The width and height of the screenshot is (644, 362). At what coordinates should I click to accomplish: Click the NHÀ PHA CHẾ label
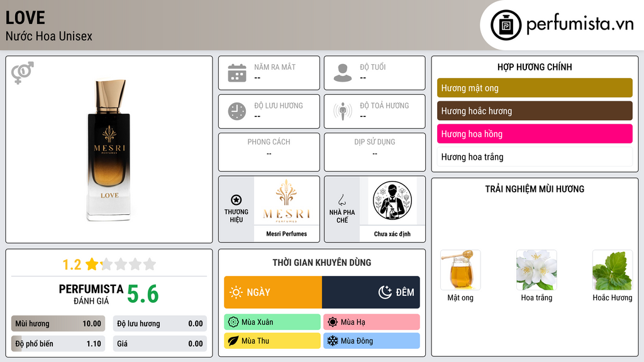tap(342, 216)
